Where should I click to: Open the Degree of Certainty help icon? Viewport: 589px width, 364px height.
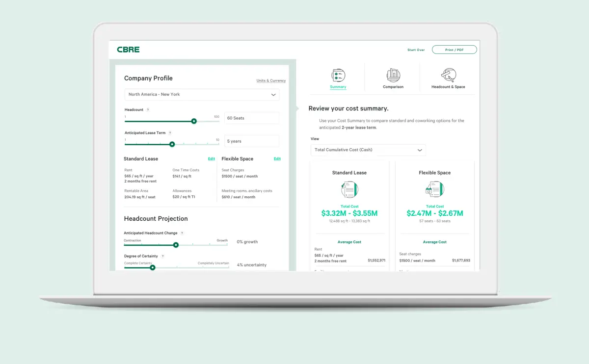tap(162, 256)
